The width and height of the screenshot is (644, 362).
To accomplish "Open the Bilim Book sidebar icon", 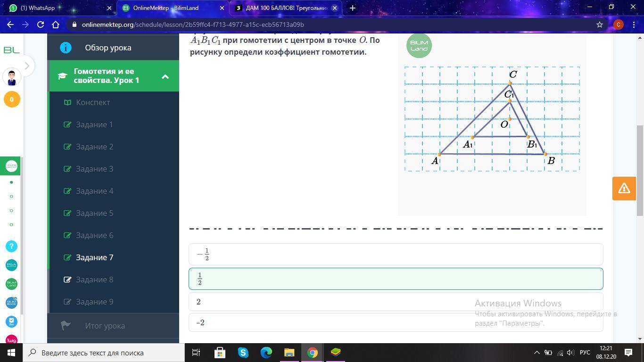I will point(11,303).
